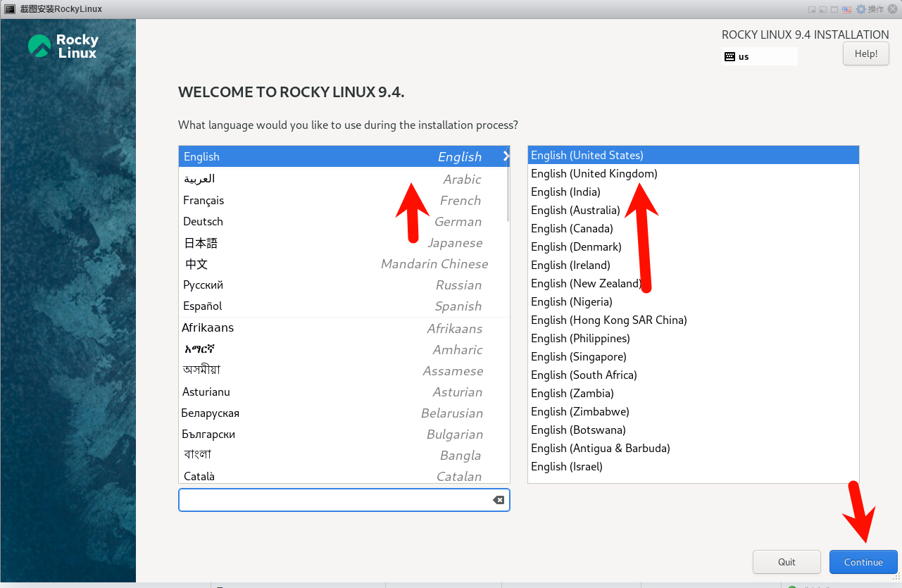Select 中文 (Mandarin Chinese) language

click(x=343, y=263)
